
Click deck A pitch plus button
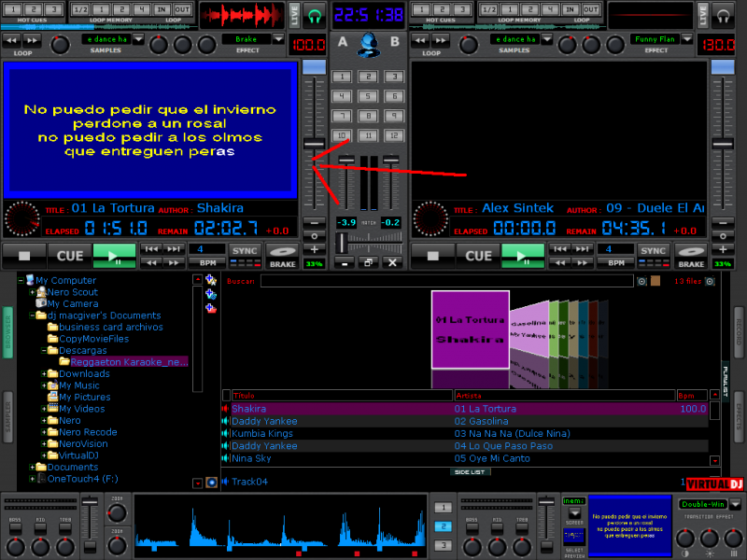[x=315, y=249]
